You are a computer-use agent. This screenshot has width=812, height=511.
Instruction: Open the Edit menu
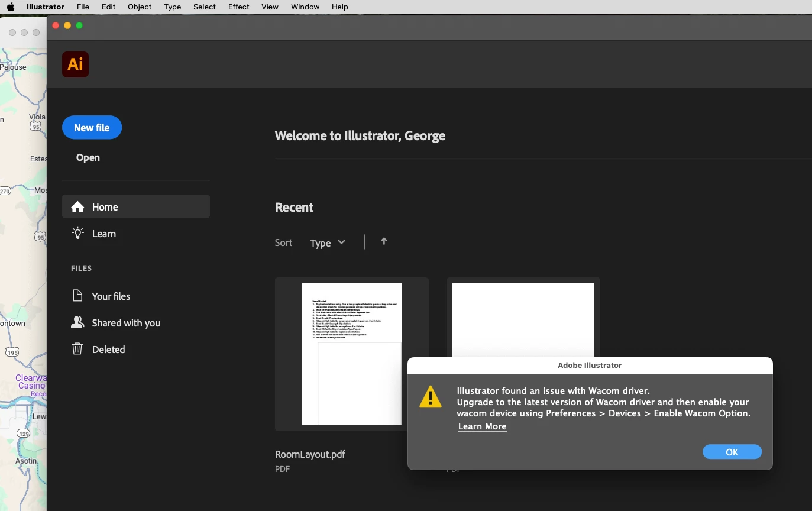108,7
